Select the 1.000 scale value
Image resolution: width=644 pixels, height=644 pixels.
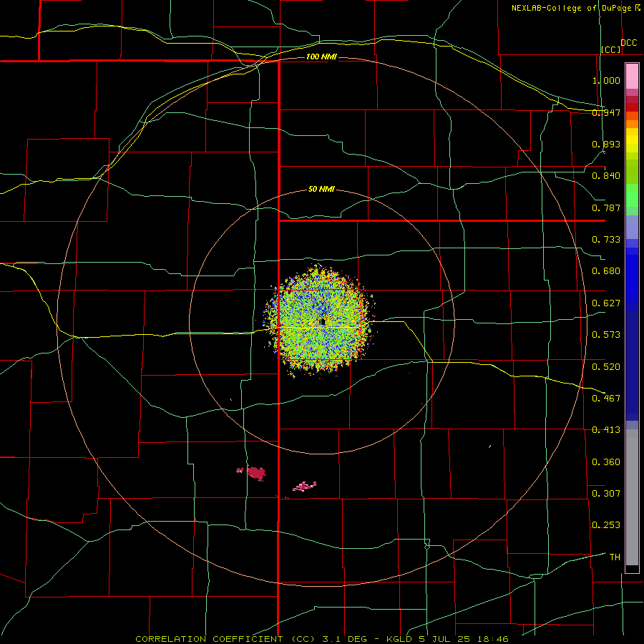(606, 80)
